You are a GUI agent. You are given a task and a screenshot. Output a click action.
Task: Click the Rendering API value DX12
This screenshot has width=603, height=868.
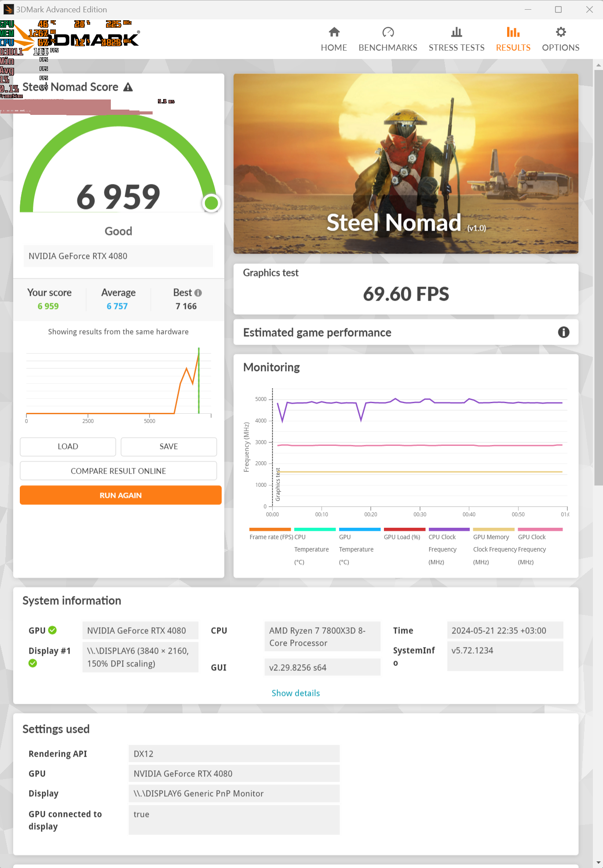click(x=234, y=754)
